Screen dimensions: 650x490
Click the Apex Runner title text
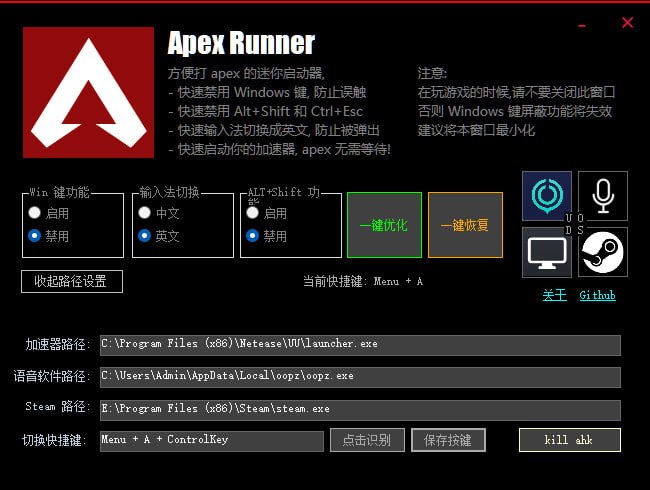(241, 43)
